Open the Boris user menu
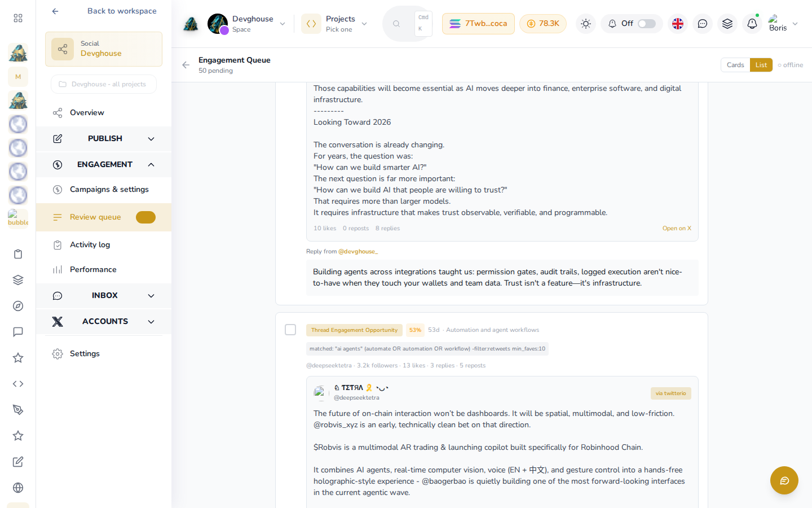 click(783, 24)
